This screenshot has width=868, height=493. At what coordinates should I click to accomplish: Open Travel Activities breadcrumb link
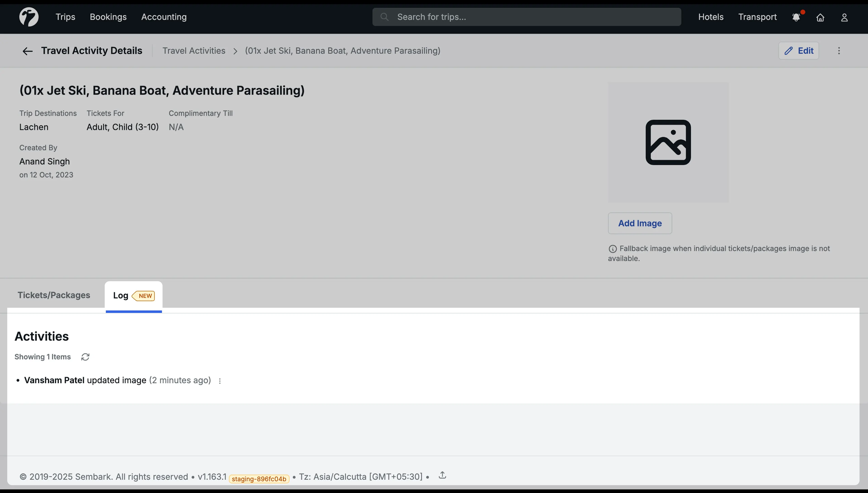pos(193,51)
